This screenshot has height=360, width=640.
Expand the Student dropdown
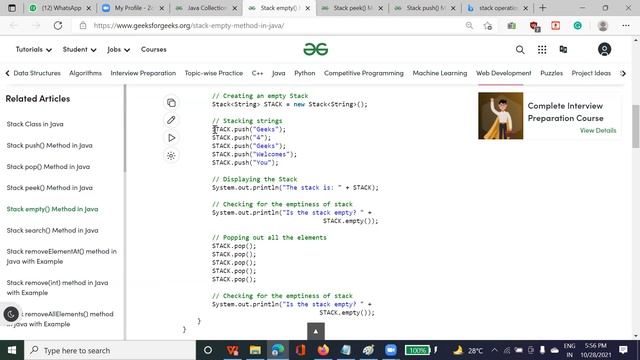coord(80,49)
